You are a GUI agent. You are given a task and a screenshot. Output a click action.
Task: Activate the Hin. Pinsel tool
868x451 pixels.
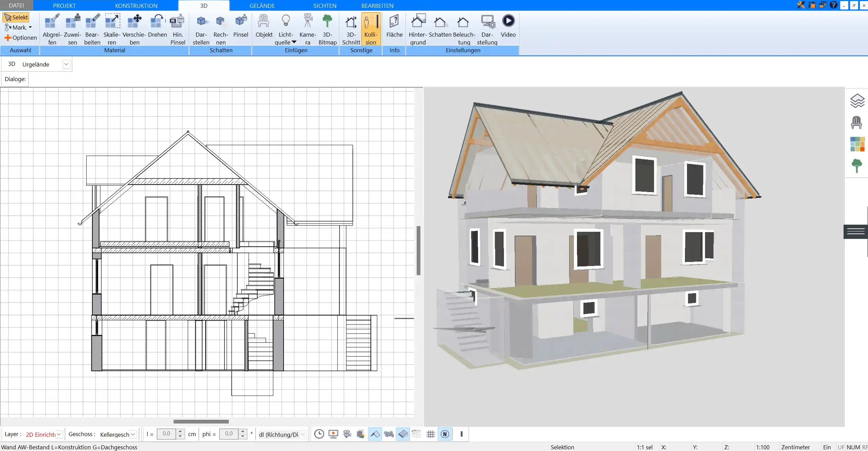(x=178, y=29)
